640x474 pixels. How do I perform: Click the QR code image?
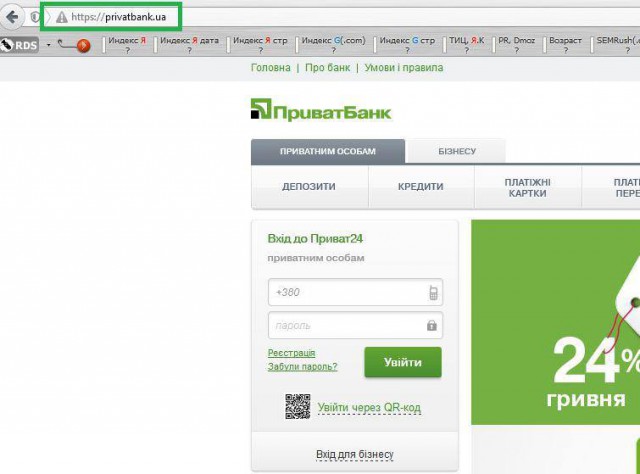click(298, 407)
